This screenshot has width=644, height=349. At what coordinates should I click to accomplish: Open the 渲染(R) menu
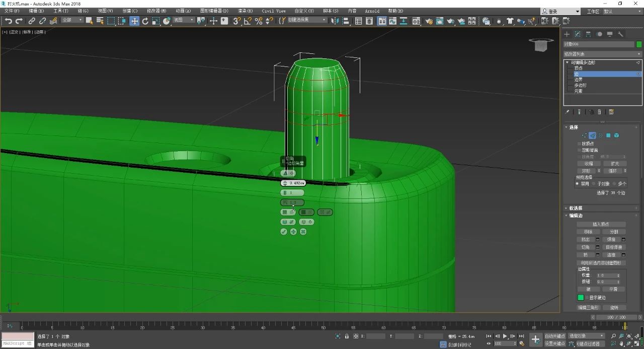point(245,11)
